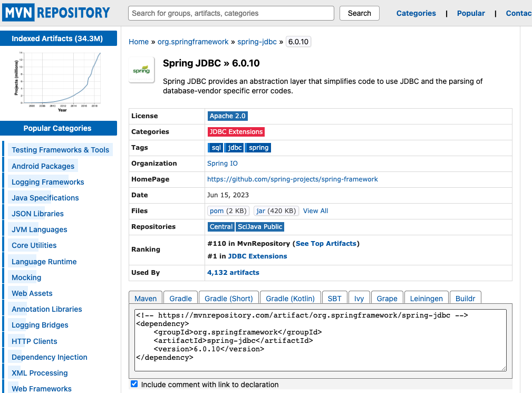Open the SciJava Public repository badge

pyautogui.click(x=260, y=227)
